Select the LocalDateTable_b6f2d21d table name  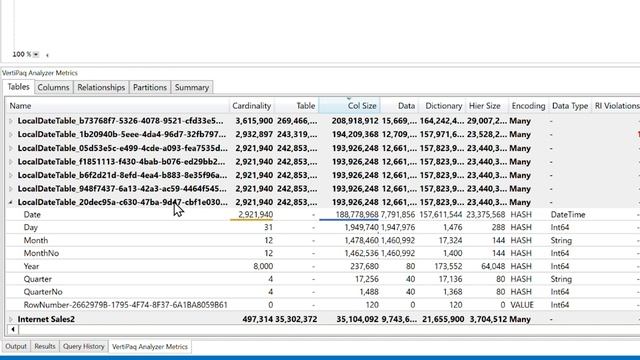point(122,175)
